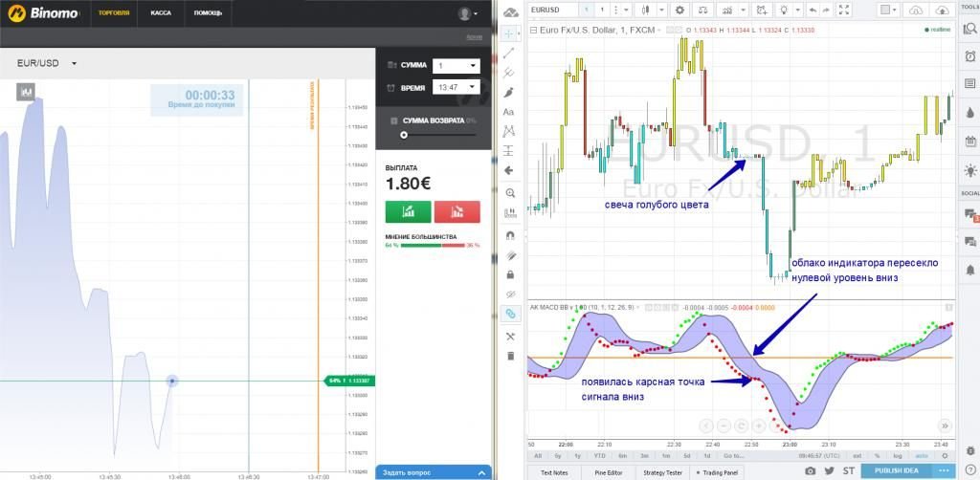Open the СУММА amount dropdown

tap(457, 66)
